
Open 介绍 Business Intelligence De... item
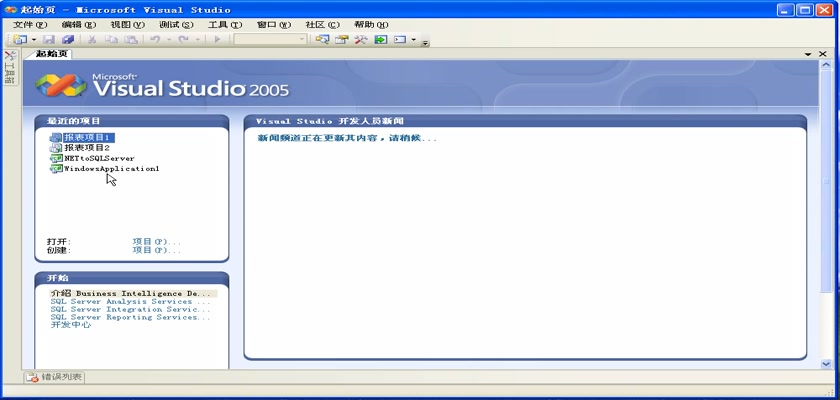(133, 293)
